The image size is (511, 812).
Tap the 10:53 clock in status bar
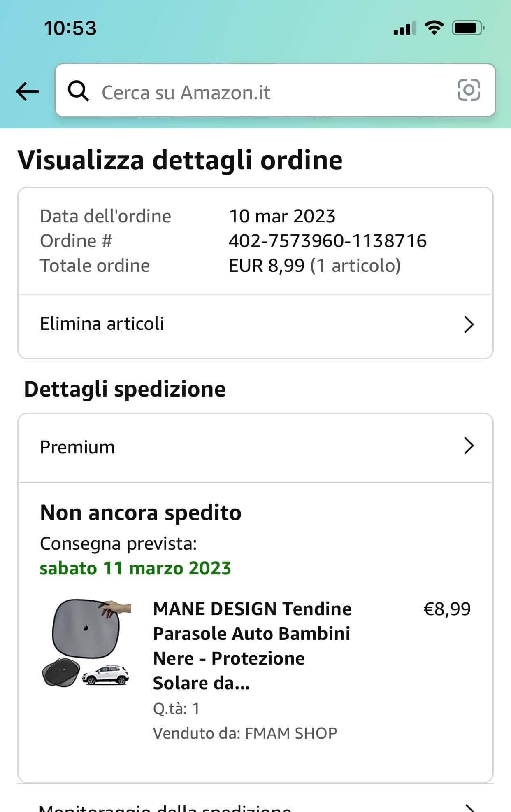(70, 28)
